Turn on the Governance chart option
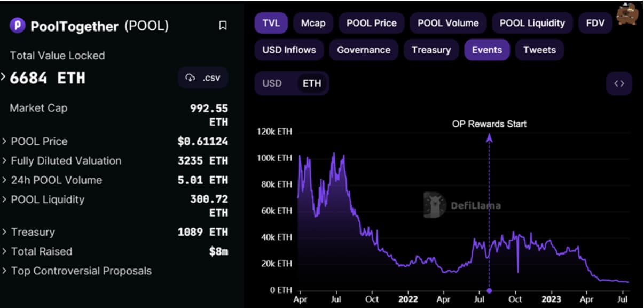 [x=364, y=50]
